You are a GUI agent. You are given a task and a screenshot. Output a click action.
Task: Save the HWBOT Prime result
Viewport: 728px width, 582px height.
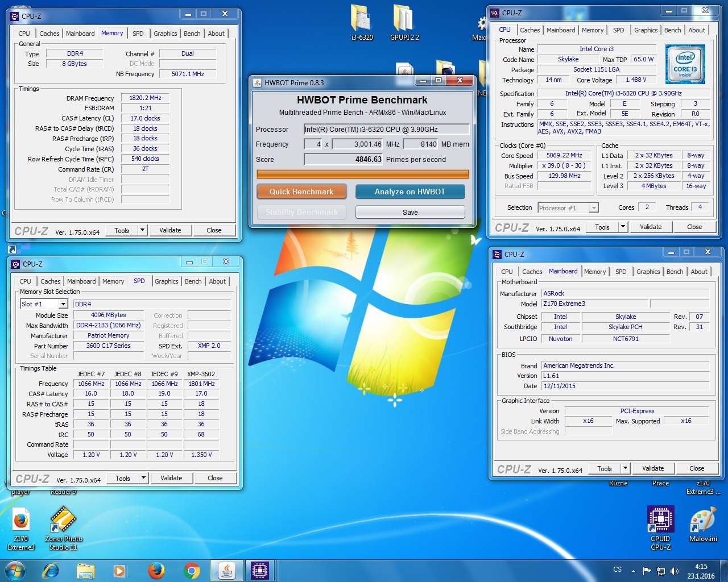click(410, 212)
